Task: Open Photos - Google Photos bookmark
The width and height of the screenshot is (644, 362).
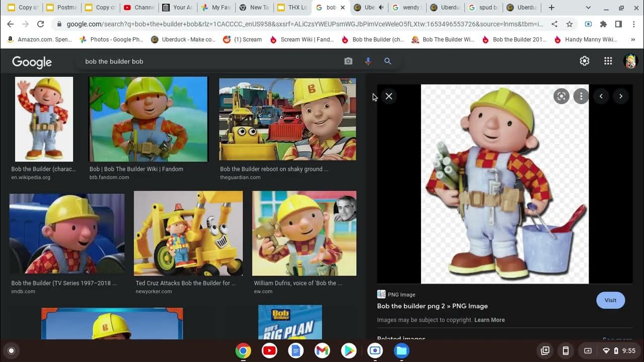Action: [112, 39]
